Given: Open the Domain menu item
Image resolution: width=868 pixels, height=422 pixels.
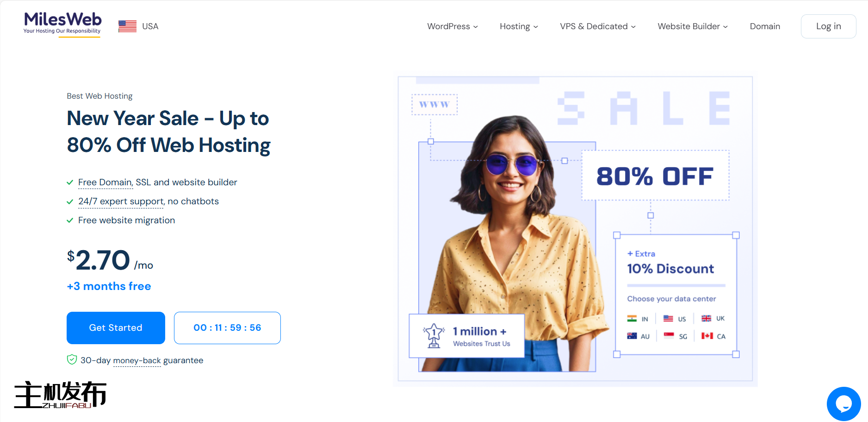Looking at the screenshot, I should pyautogui.click(x=765, y=26).
